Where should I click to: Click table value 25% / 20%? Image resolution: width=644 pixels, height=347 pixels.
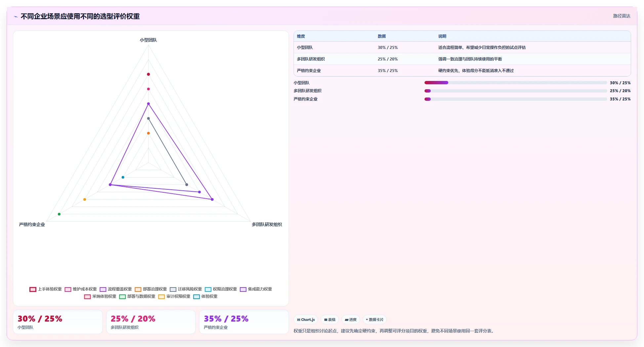[x=388, y=59]
